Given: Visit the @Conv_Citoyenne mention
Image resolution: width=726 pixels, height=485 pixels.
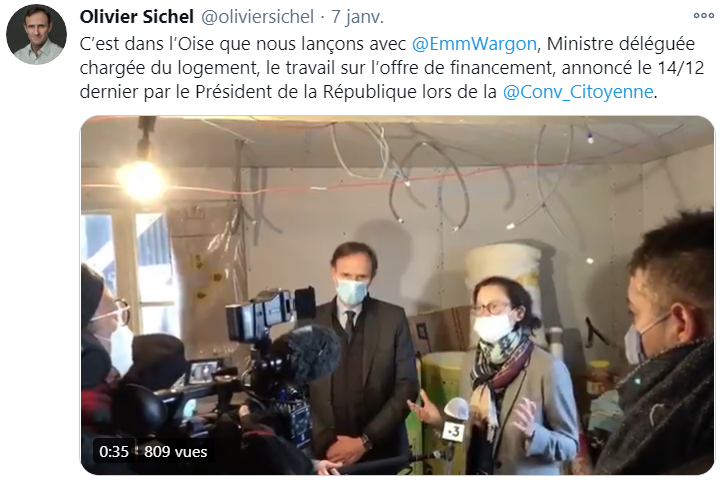Looking at the screenshot, I should click(578, 92).
